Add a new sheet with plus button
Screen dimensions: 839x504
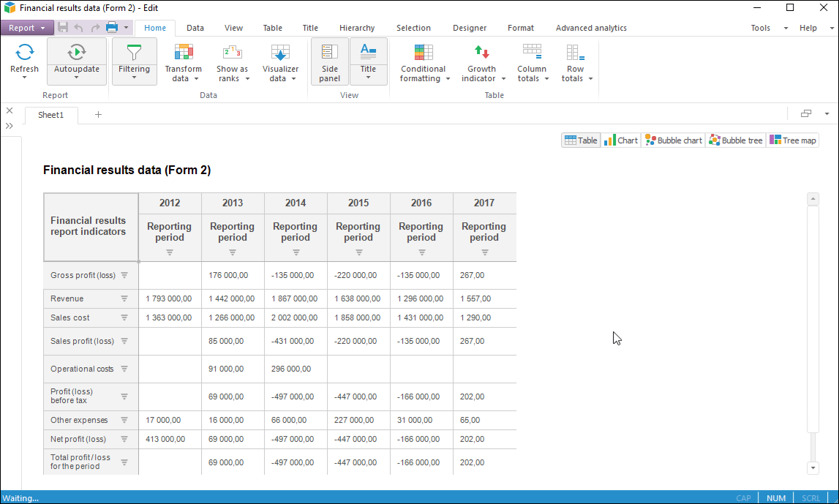pos(98,114)
